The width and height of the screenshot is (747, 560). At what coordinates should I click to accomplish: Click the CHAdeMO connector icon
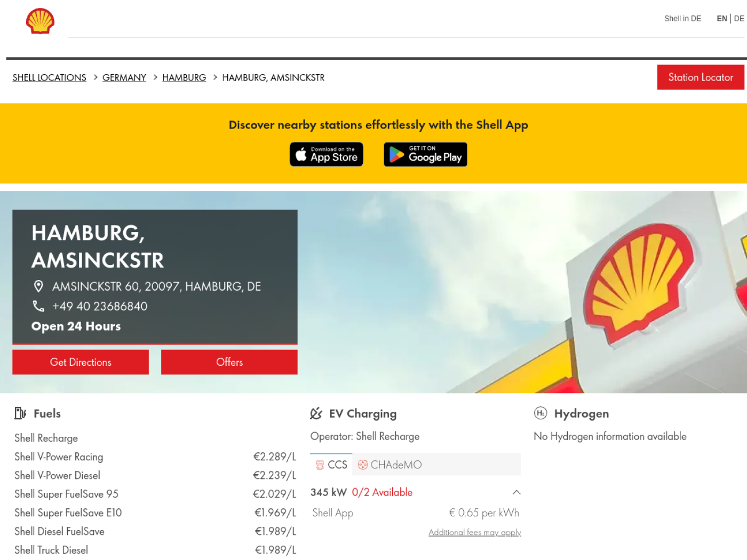[x=363, y=465]
